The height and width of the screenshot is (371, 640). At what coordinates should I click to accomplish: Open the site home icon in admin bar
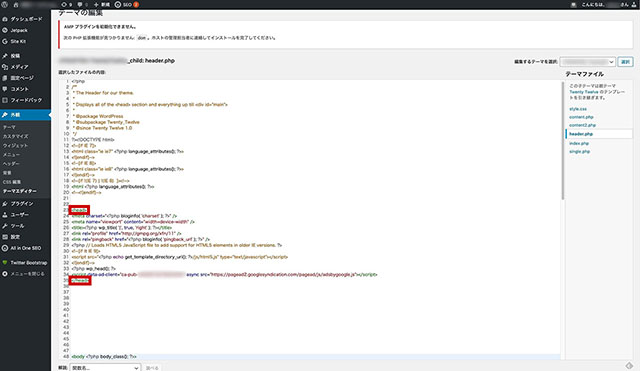16,4
